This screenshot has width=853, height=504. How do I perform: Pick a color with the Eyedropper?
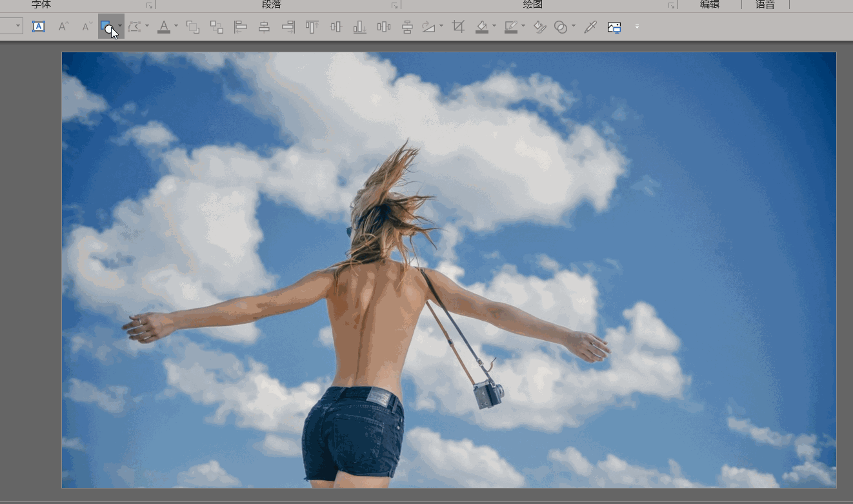point(590,26)
